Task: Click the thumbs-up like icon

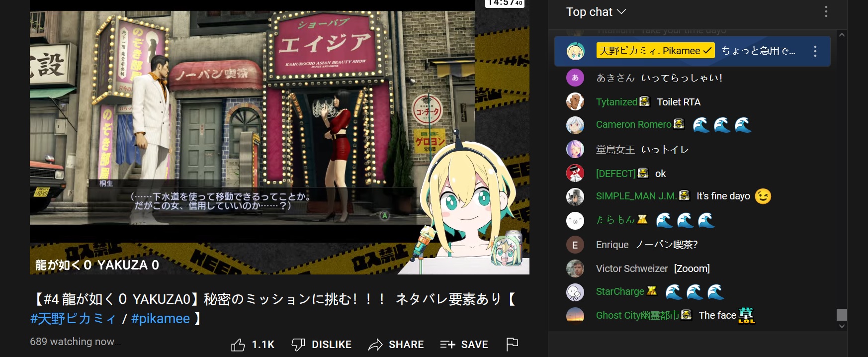Action: pyautogui.click(x=238, y=345)
